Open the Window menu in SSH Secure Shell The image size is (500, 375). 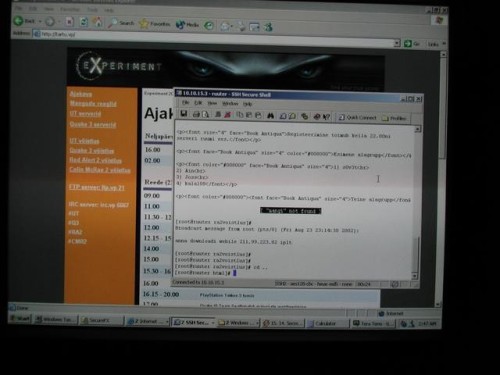[x=230, y=104]
